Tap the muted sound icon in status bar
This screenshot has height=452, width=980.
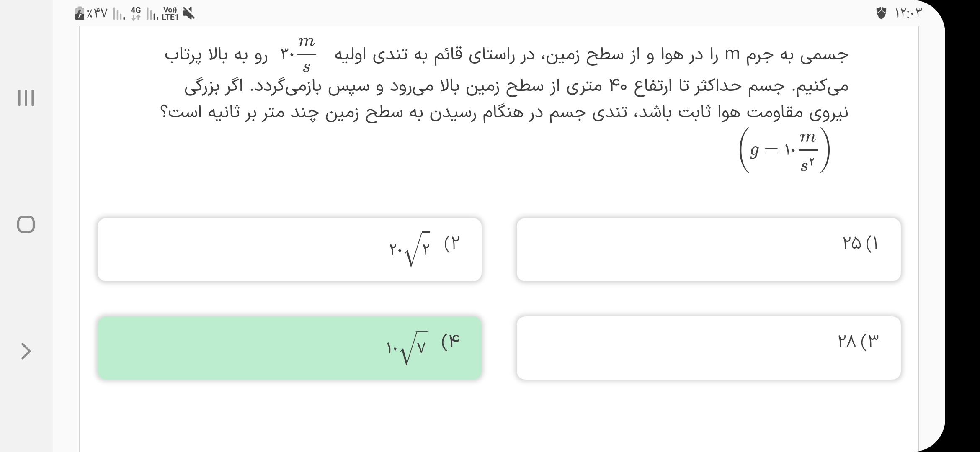(189, 14)
